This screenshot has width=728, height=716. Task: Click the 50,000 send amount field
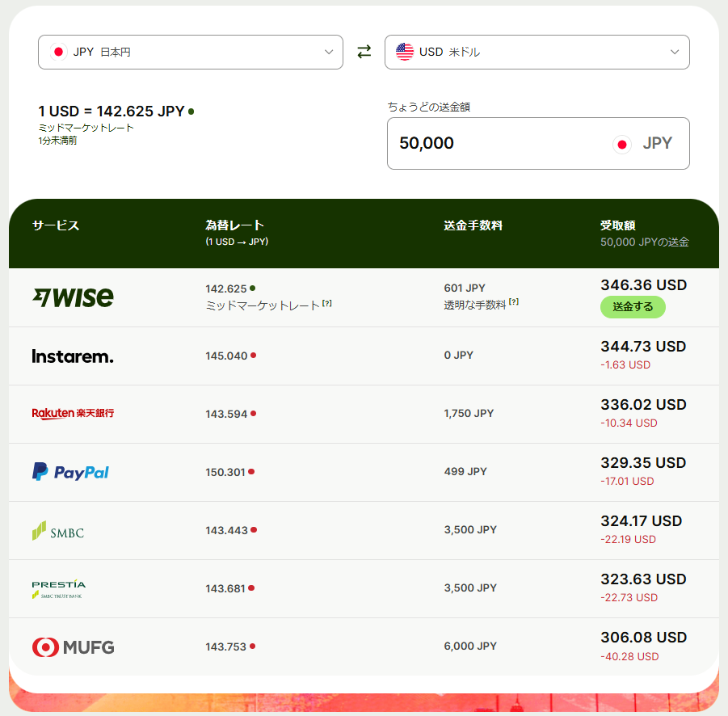pos(538,144)
